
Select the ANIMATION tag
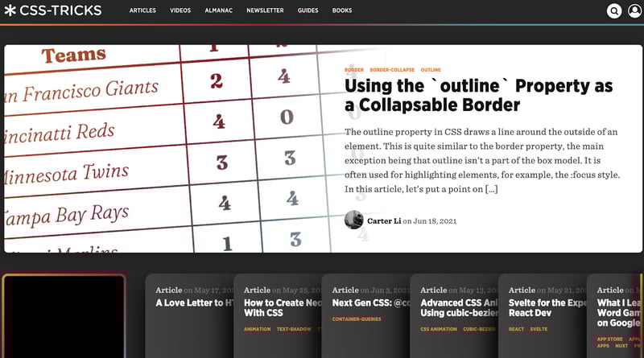[x=257, y=329]
